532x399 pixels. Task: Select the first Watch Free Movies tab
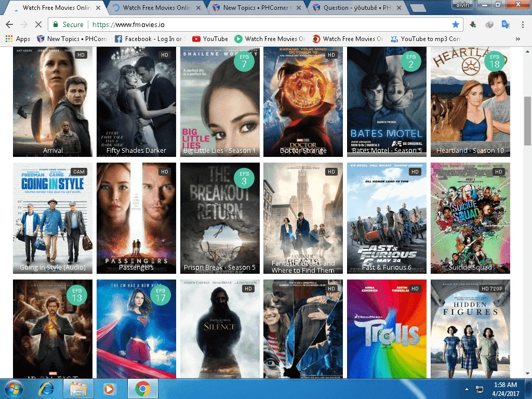(56, 7)
